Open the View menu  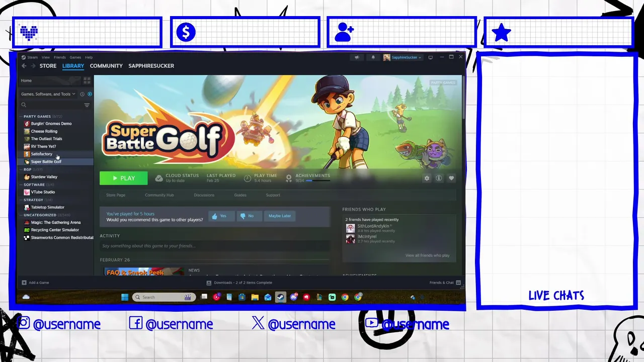click(x=45, y=57)
